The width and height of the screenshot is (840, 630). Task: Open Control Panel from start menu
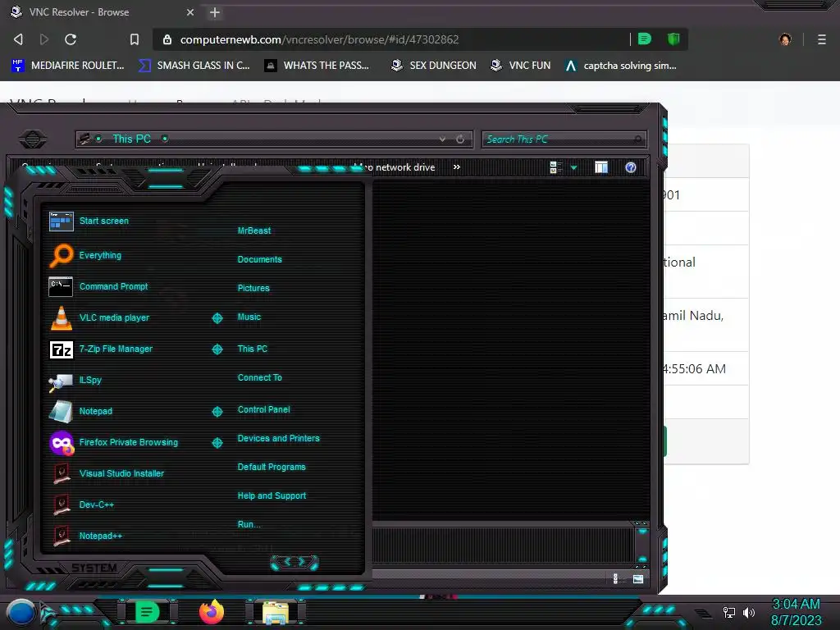click(263, 410)
